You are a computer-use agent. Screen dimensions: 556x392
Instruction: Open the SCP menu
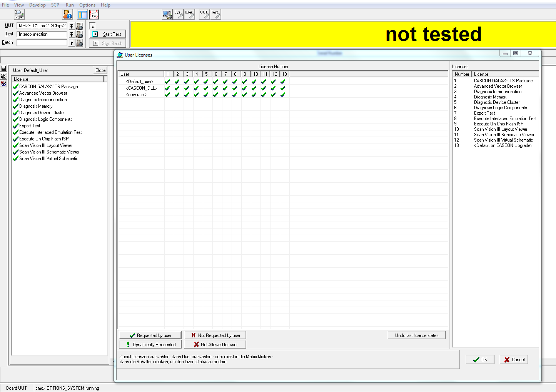[x=55, y=5]
